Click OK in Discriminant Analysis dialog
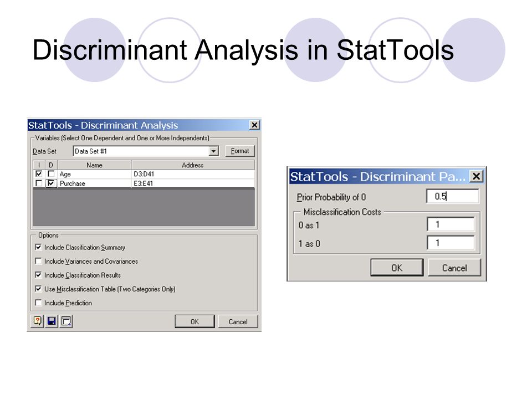532x399 pixels. click(195, 321)
